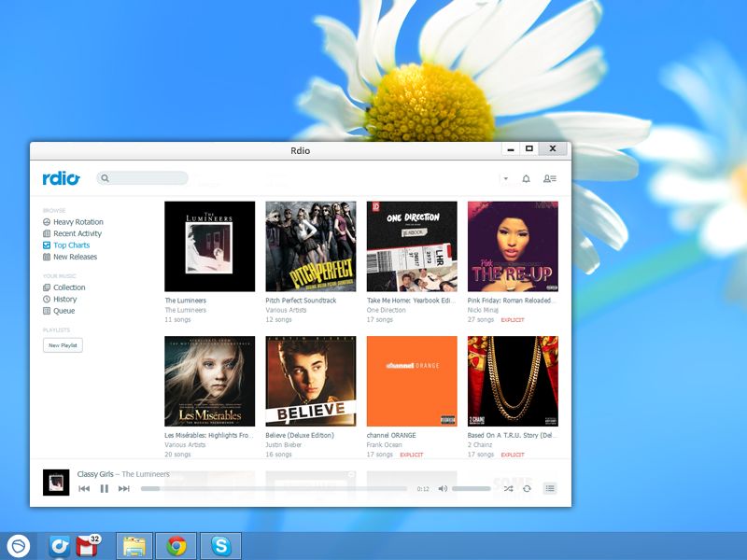Open the Frank Ocean artist link
This screenshot has width=747, height=560.
(x=384, y=445)
